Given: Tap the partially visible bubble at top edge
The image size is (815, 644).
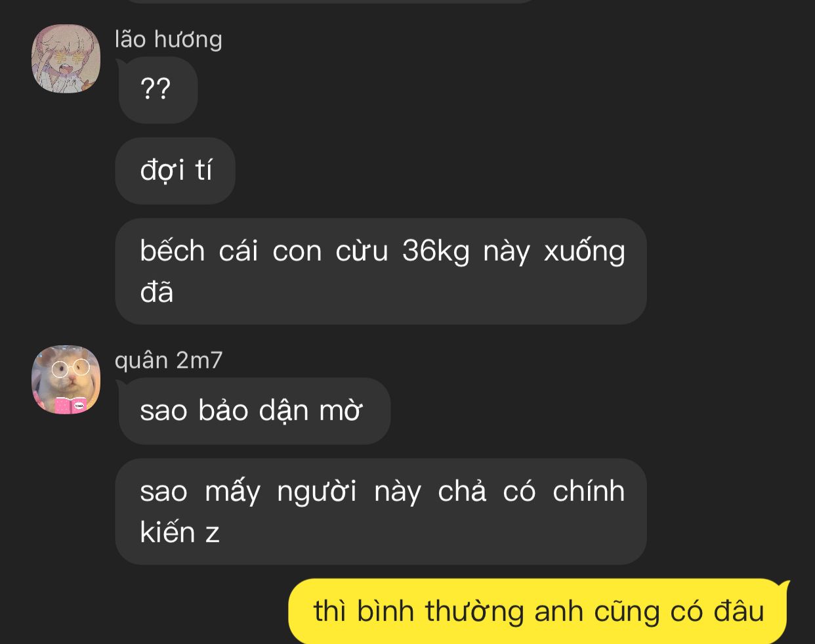Looking at the screenshot, I should [x=328, y=2].
